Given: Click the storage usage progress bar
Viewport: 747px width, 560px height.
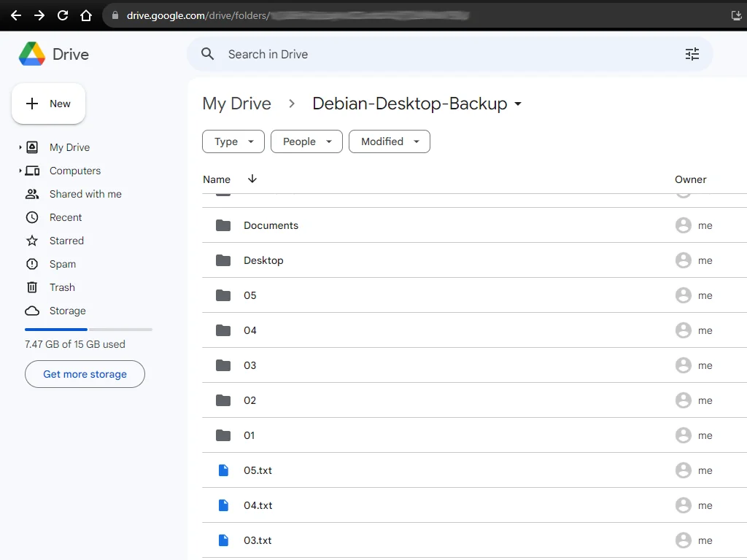Looking at the screenshot, I should [x=88, y=330].
